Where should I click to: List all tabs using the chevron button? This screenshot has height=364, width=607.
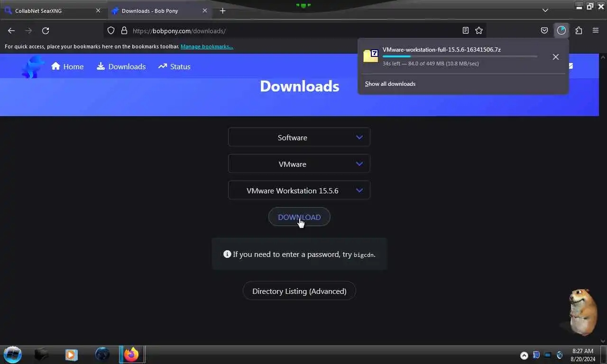[x=545, y=10]
